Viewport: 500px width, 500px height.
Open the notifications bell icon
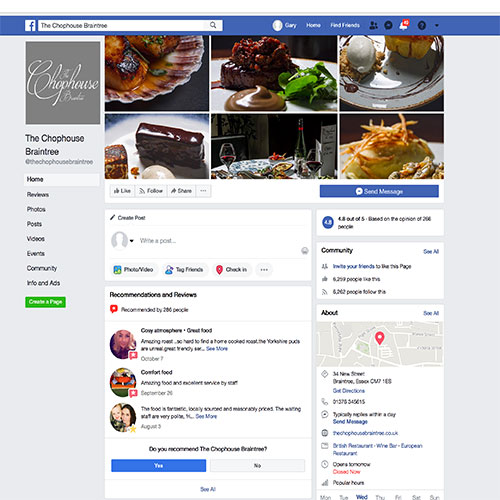[403, 25]
